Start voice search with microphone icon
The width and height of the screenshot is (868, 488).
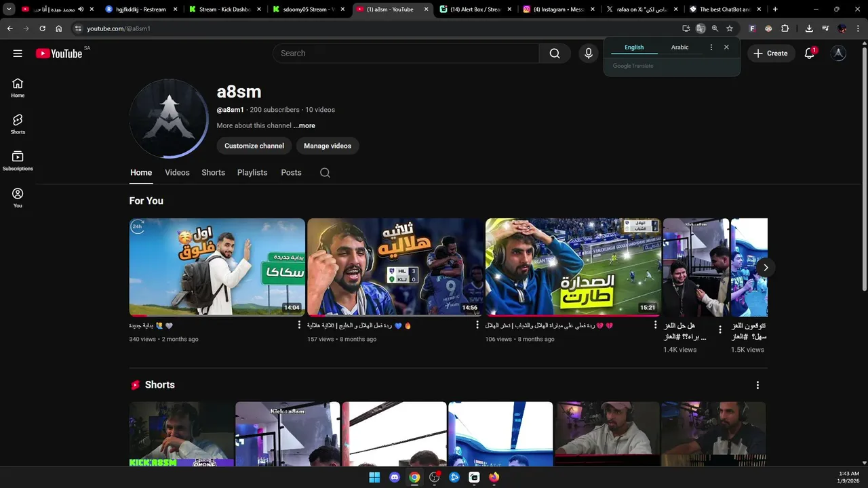point(589,54)
